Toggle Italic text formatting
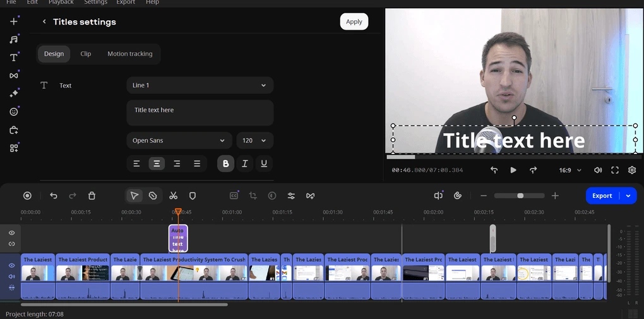Viewport: 644px width, 319px height. (x=245, y=164)
